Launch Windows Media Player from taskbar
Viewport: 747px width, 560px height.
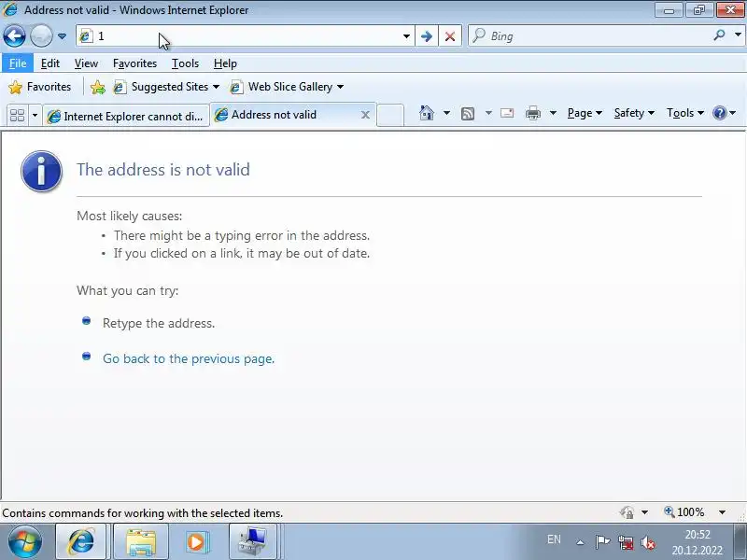(196, 542)
